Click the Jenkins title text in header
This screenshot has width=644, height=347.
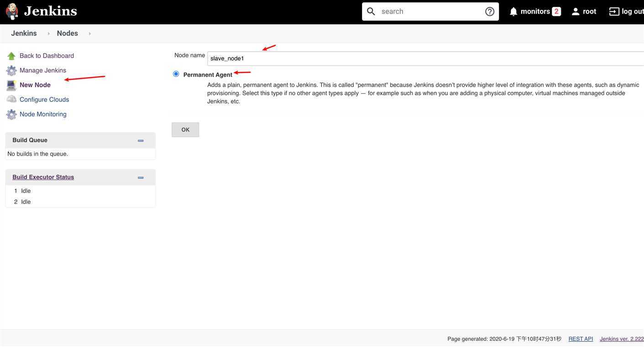[x=51, y=11]
